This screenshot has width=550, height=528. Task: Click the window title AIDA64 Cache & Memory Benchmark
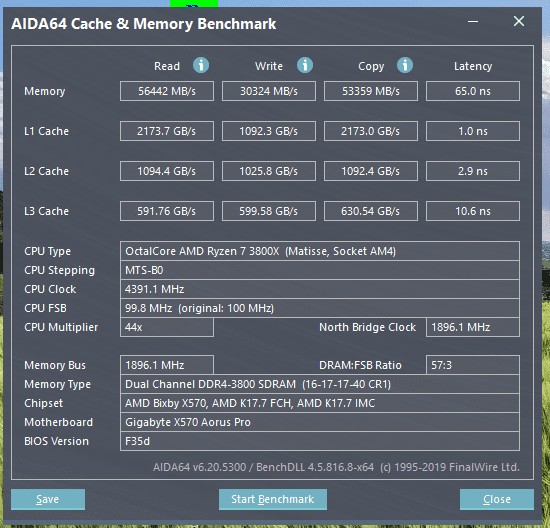143,24
